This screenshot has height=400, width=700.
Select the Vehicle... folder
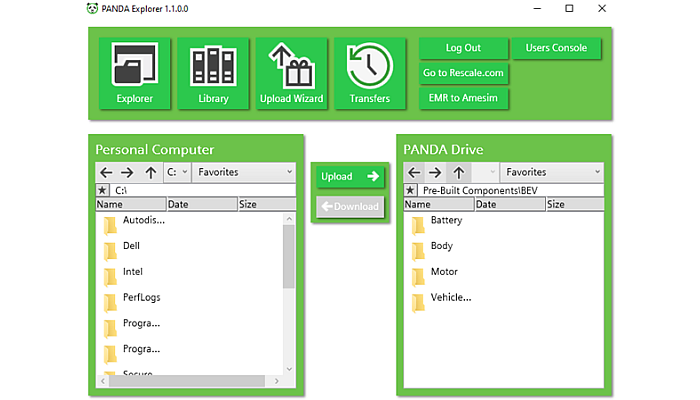tap(451, 298)
